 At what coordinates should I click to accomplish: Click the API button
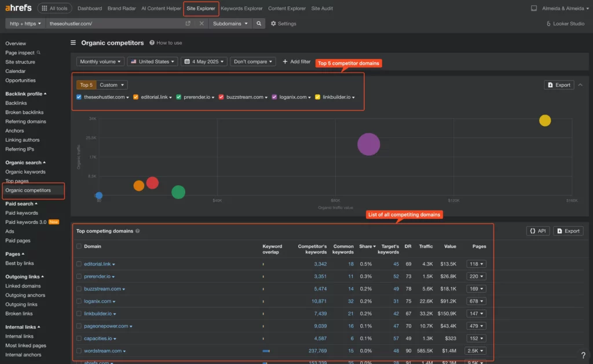tap(538, 231)
